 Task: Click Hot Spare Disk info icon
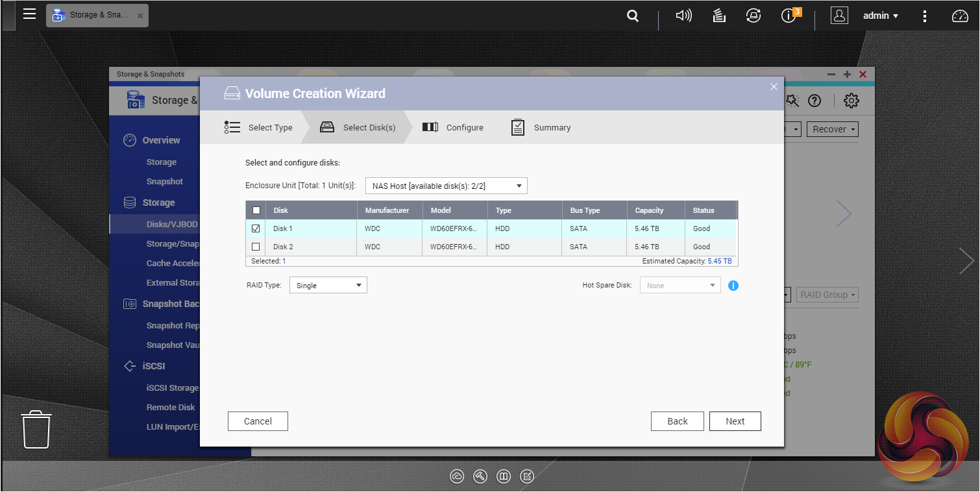733,286
